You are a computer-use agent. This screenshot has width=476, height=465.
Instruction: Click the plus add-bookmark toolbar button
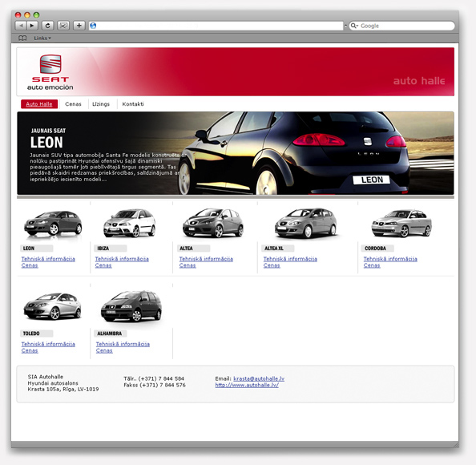[x=79, y=26]
